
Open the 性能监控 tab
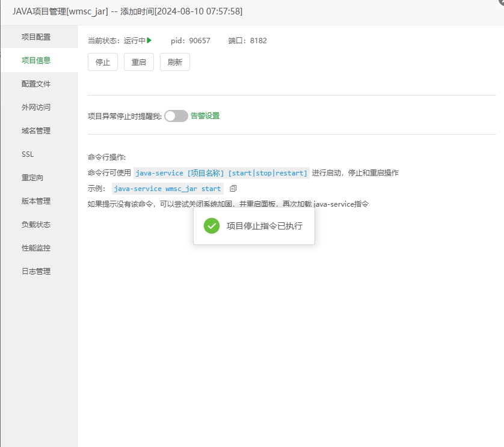[39, 248]
